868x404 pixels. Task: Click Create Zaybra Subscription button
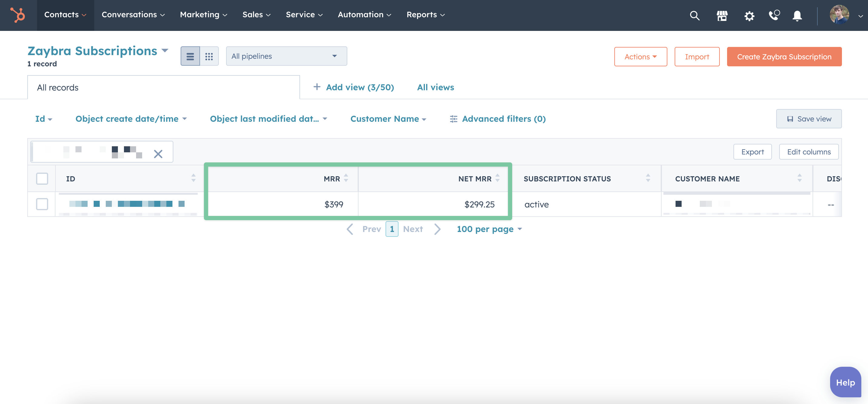pyautogui.click(x=784, y=57)
